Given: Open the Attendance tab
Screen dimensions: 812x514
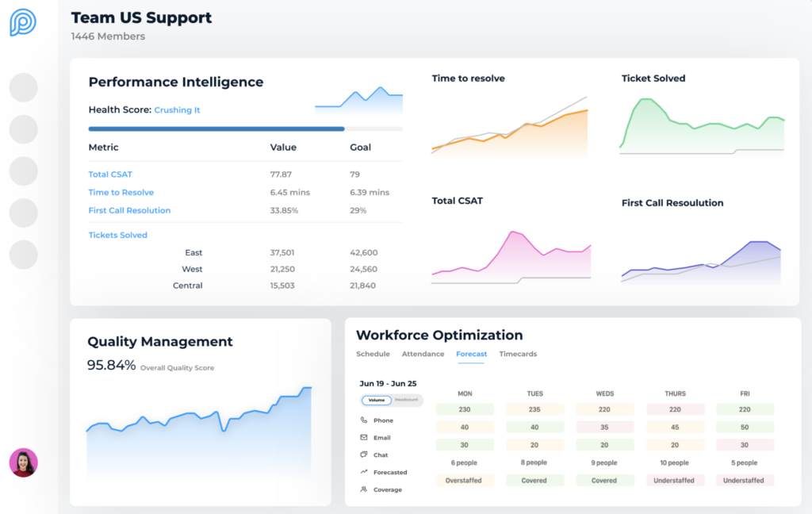Looking at the screenshot, I should tap(423, 354).
